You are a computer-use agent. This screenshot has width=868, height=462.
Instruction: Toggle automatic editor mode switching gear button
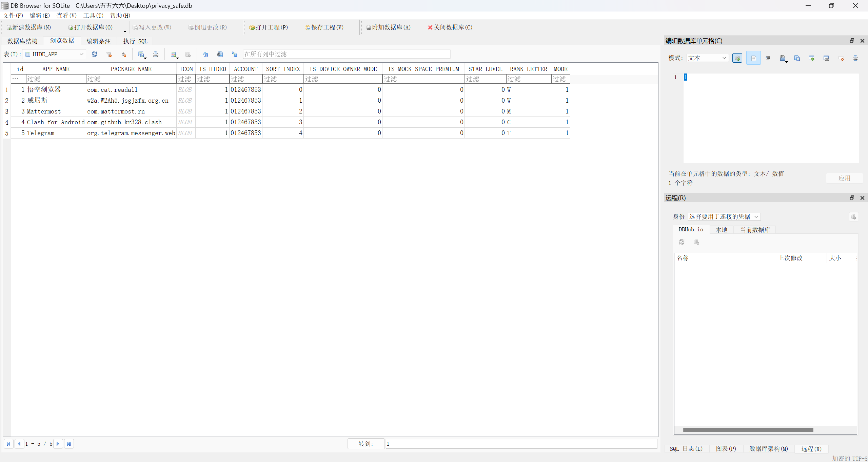pos(737,58)
